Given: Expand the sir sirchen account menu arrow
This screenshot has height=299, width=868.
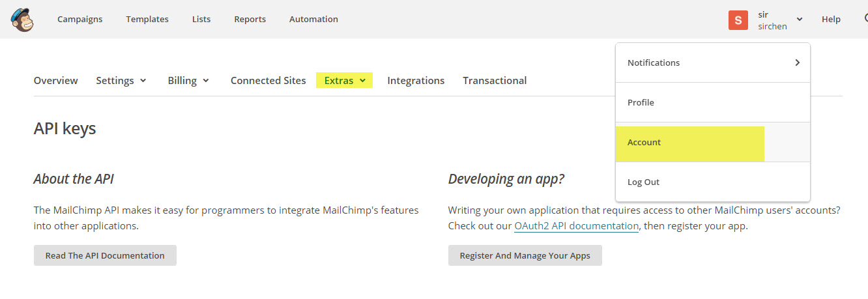Looking at the screenshot, I should [800, 20].
